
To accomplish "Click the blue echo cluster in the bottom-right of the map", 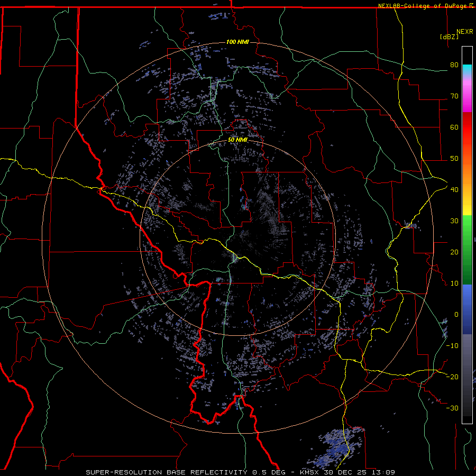I will coord(335,447).
